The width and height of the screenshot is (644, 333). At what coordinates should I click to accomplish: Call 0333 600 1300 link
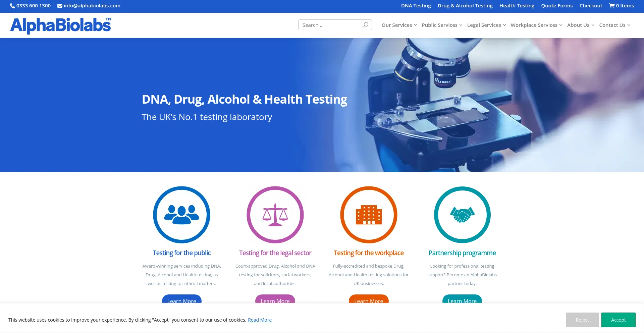pos(31,6)
